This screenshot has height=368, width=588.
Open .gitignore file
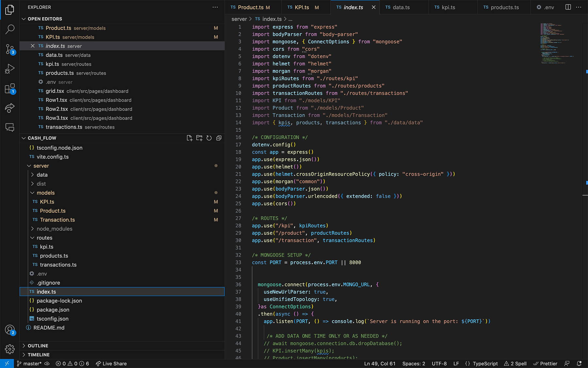(x=122, y=283)
